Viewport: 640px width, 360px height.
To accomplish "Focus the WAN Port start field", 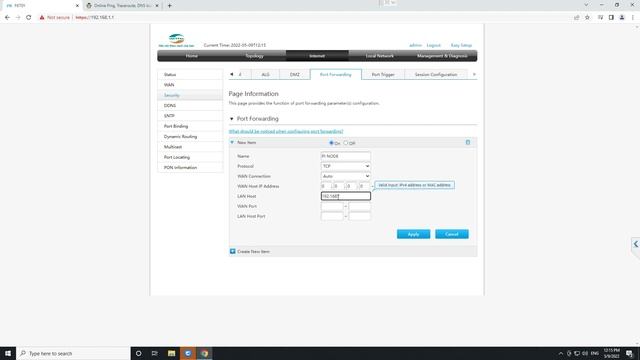I will coord(332,206).
